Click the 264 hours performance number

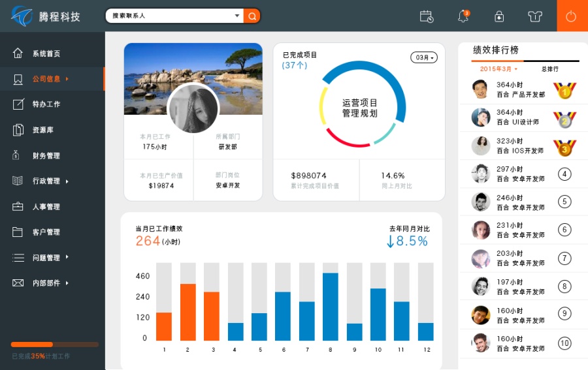(148, 241)
